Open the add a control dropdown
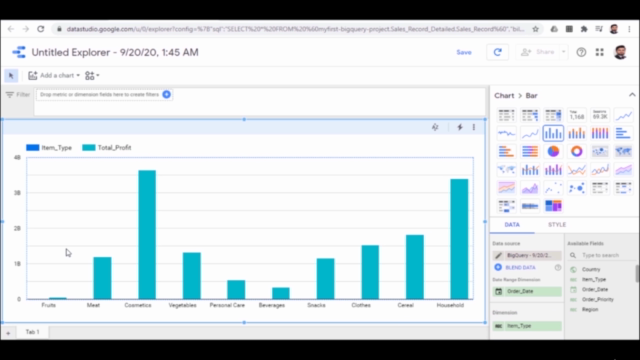 92,76
